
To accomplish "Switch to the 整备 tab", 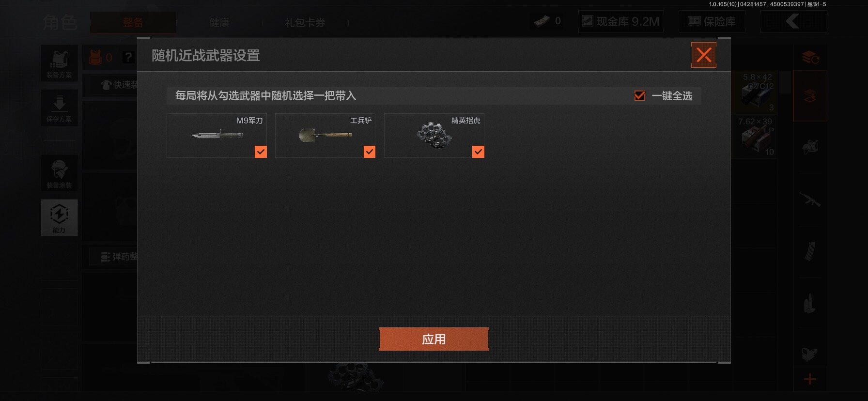I will click(x=133, y=22).
